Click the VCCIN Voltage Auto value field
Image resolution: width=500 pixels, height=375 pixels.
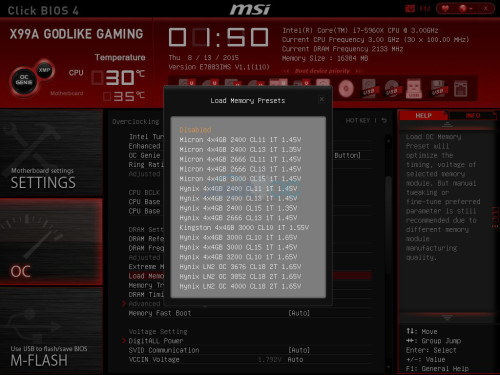pos(295,359)
